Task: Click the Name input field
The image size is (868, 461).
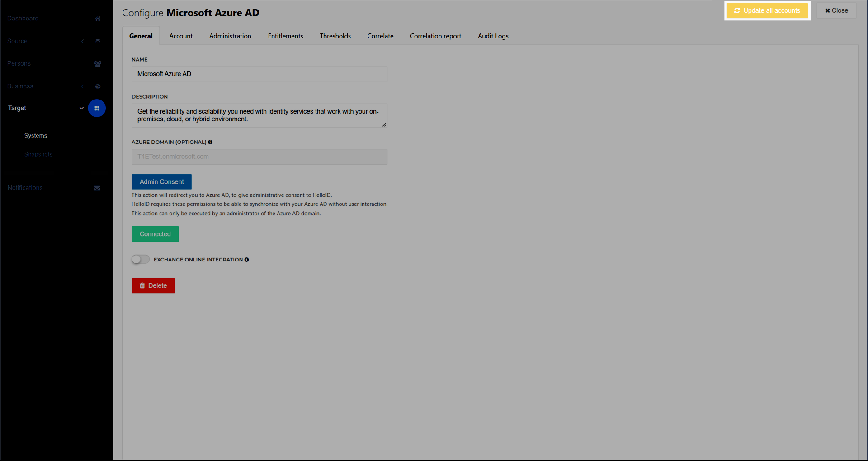Action: (x=259, y=74)
